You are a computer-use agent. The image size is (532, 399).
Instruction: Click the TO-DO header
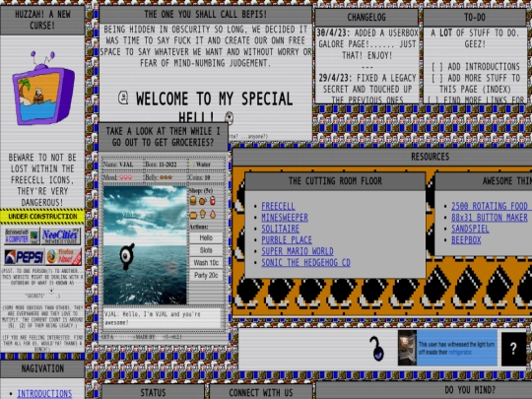[474, 17]
